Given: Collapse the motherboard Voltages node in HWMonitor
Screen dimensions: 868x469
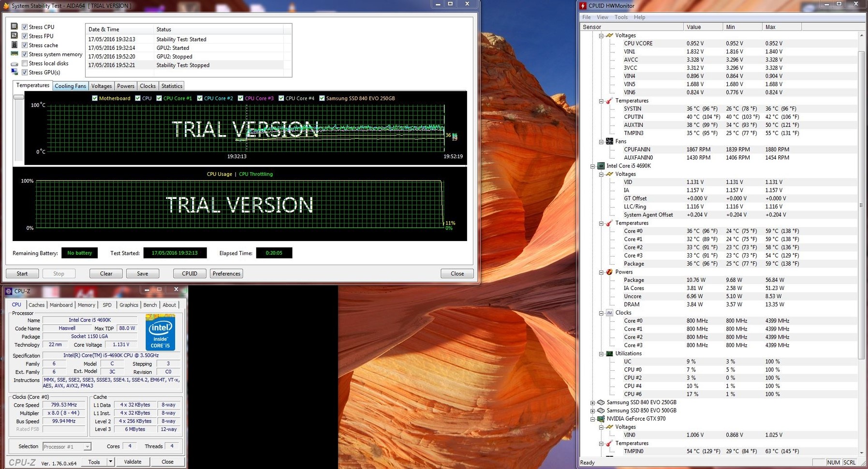Looking at the screenshot, I should [601, 35].
